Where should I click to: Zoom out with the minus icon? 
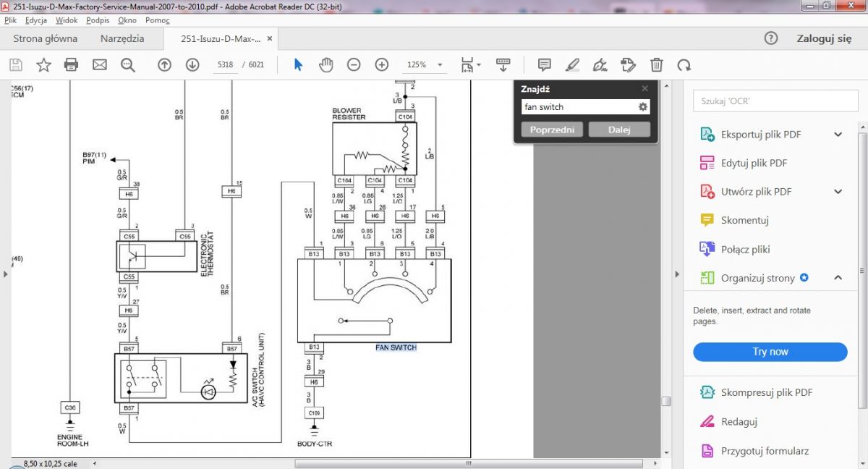pyautogui.click(x=354, y=65)
